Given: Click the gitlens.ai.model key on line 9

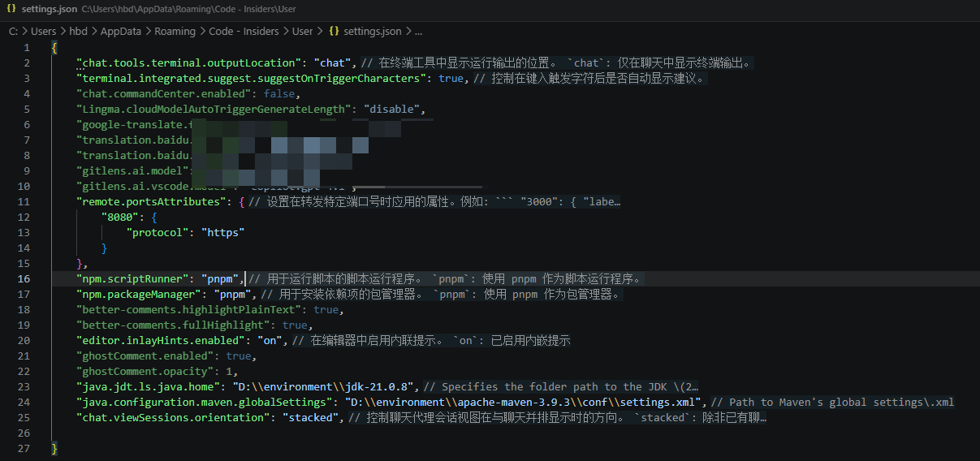Looking at the screenshot, I should click(x=133, y=170).
